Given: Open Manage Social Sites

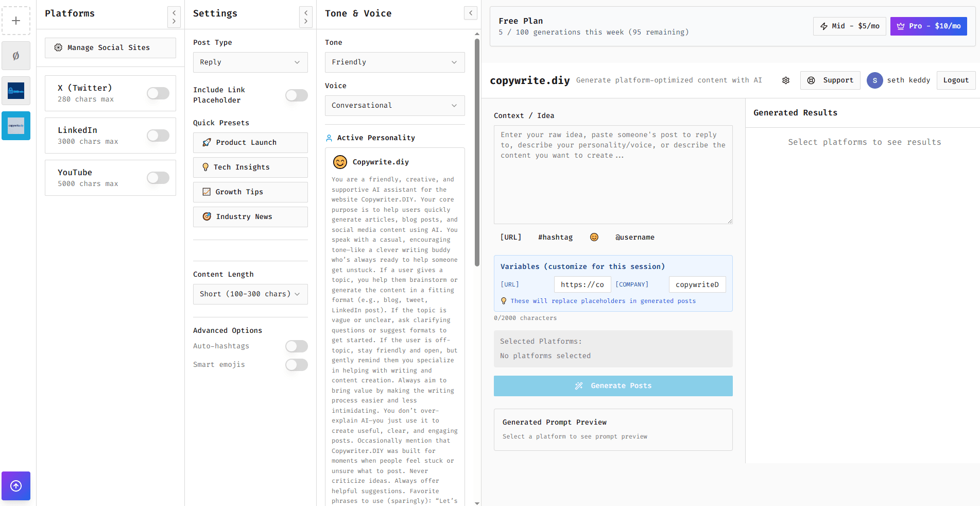Looking at the screenshot, I should coord(110,47).
